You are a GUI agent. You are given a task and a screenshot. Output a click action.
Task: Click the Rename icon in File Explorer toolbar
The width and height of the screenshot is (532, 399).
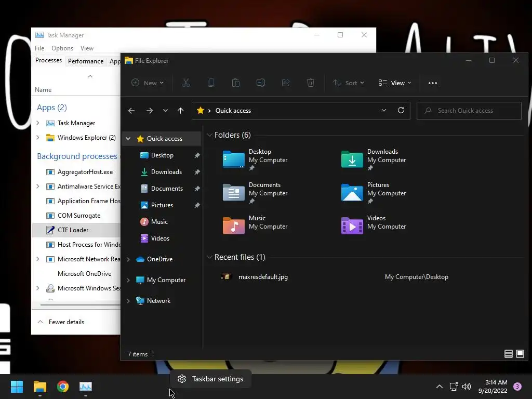tap(261, 83)
